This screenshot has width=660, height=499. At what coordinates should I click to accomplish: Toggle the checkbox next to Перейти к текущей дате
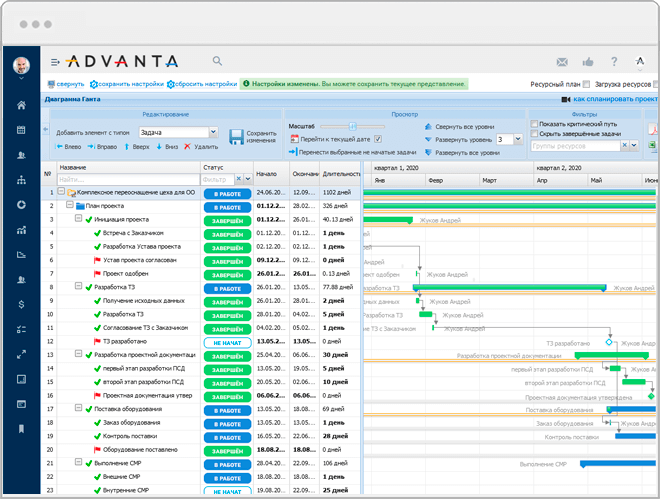378,139
